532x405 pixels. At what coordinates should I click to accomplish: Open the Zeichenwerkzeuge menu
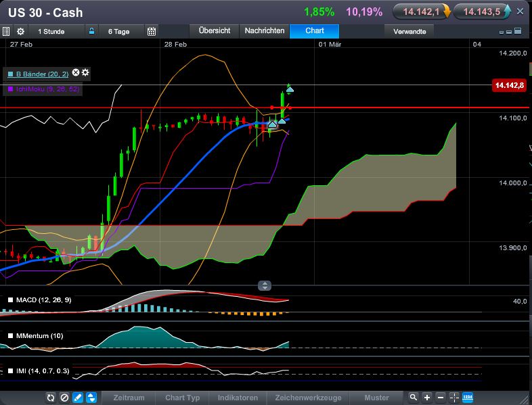click(308, 398)
